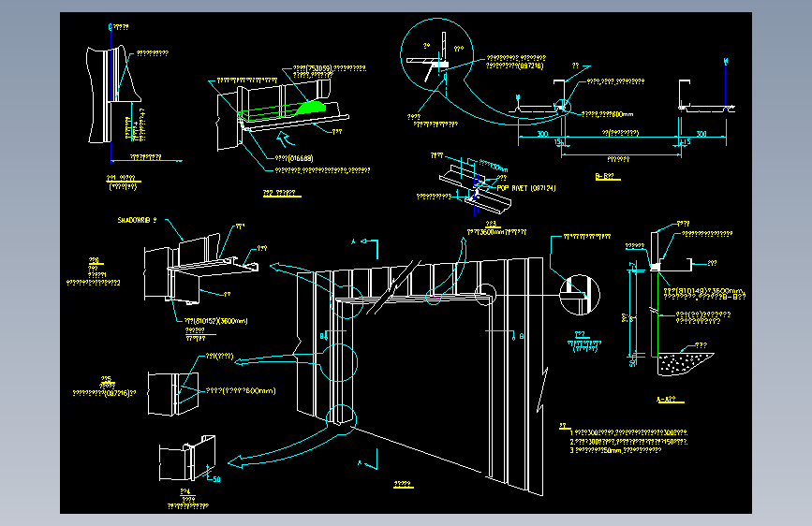Select the green filled sealant region
The height and width of the screenshot is (526, 812).
click(310, 108)
